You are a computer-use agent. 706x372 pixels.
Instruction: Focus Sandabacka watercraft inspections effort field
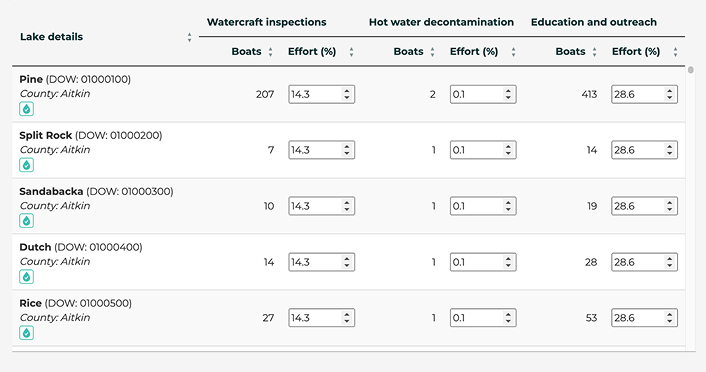pyautogui.click(x=321, y=206)
